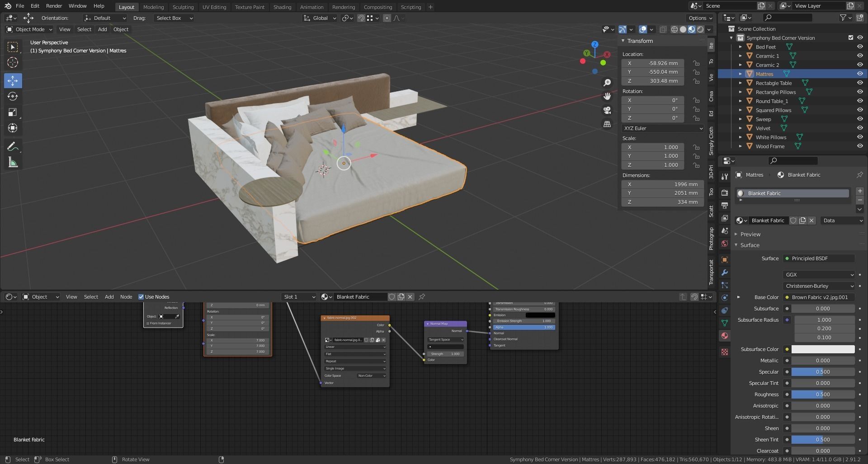Toggle camera view icon in viewport
The width and height of the screenshot is (868, 464).
607,110
